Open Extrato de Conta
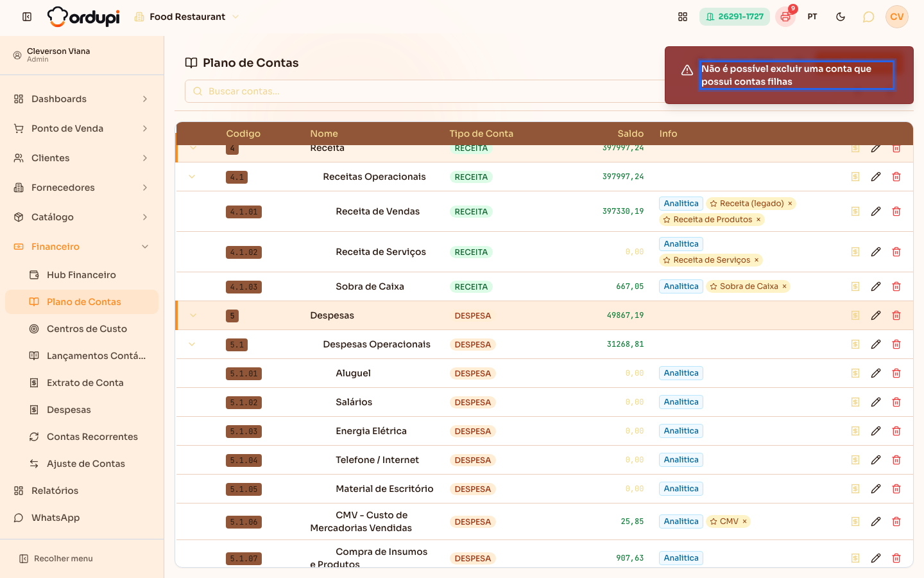This screenshot has width=924, height=578. [81, 383]
